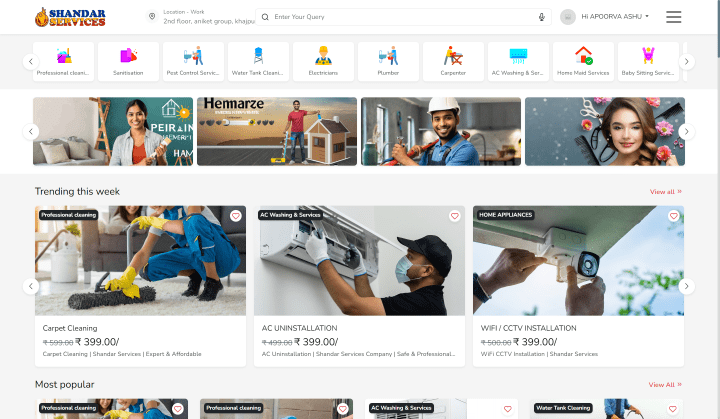Screen dimensions: 720x419
Task: Show next trending services with right arrow
Action: pyautogui.click(x=686, y=286)
